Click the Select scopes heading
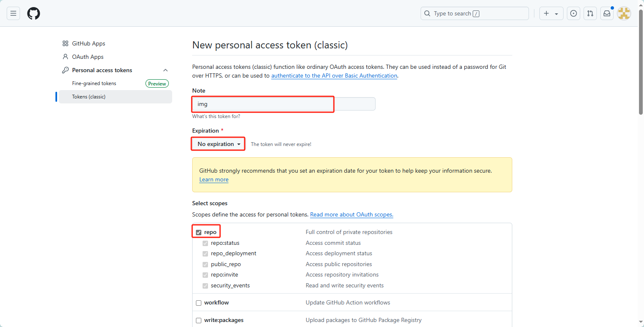The image size is (644, 327). (210, 203)
